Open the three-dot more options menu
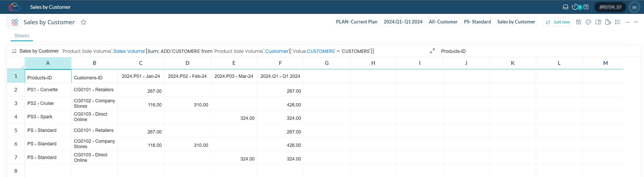Viewport: 644px width, 177px height. pos(627,22)
